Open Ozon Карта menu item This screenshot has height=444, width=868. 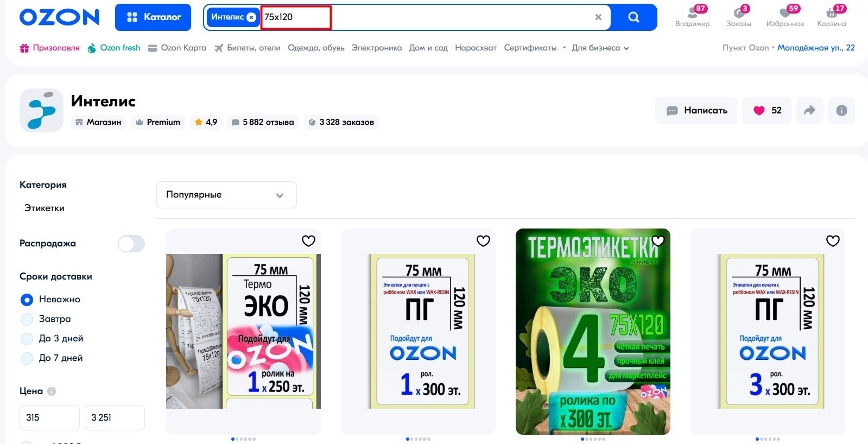(x=177, y=48)
